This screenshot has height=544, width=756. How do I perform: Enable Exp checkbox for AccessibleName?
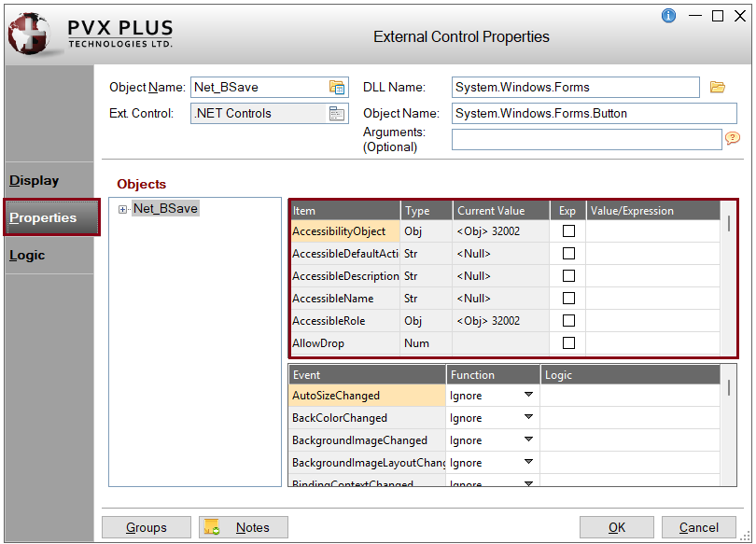[567, 299]
